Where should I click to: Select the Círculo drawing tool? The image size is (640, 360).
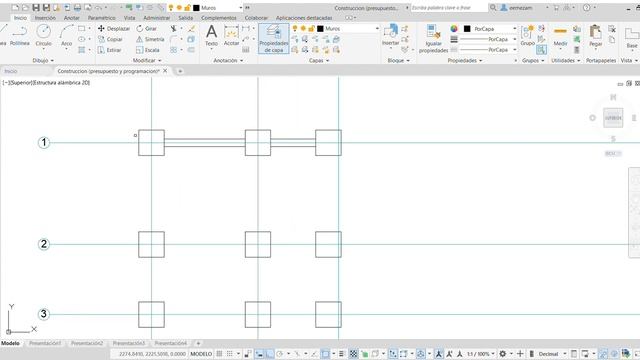pyautogui.click(x=43, y=36)
